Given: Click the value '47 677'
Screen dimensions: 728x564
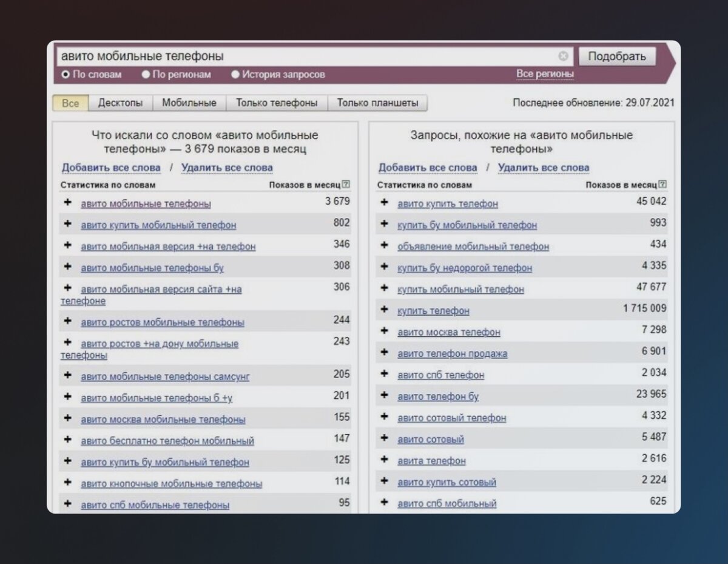Looking at the screenshot, I should pyautogui.click(x=652, y=287).
